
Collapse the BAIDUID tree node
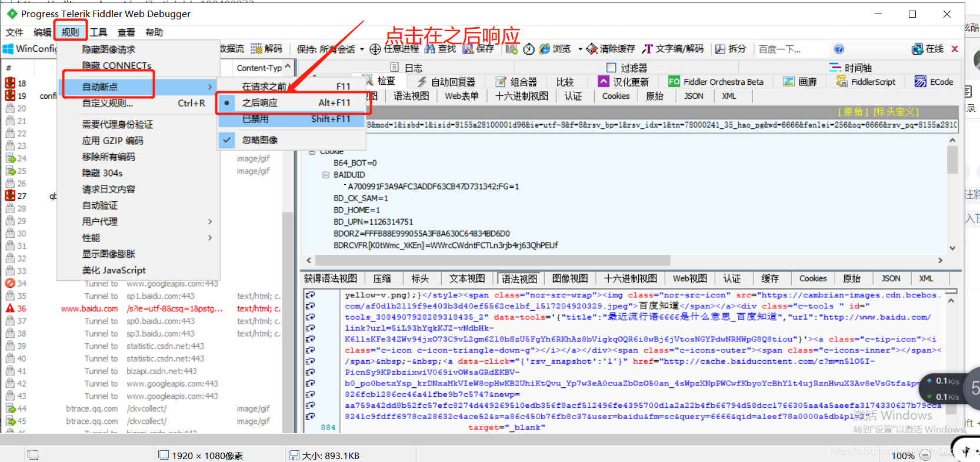point(325,175)
